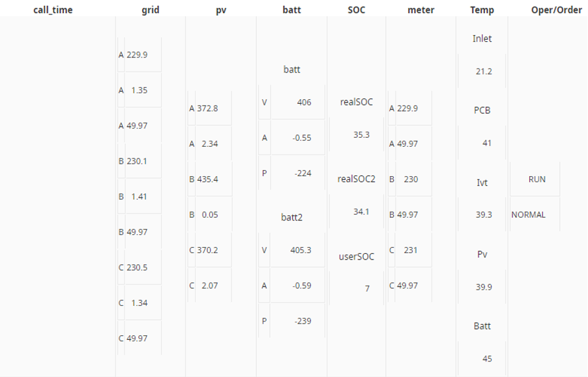Click the userSOC value 7
This screenshot has height=377, width=588.
pyautogui.click(x=367, y=288)
